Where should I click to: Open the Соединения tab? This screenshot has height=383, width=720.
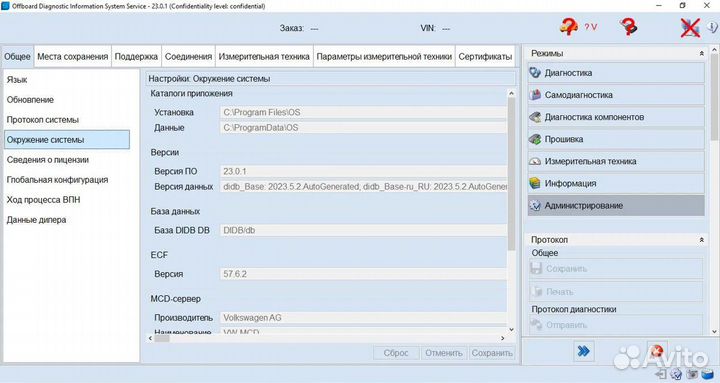pyautogui.click(x=188, y=56)
